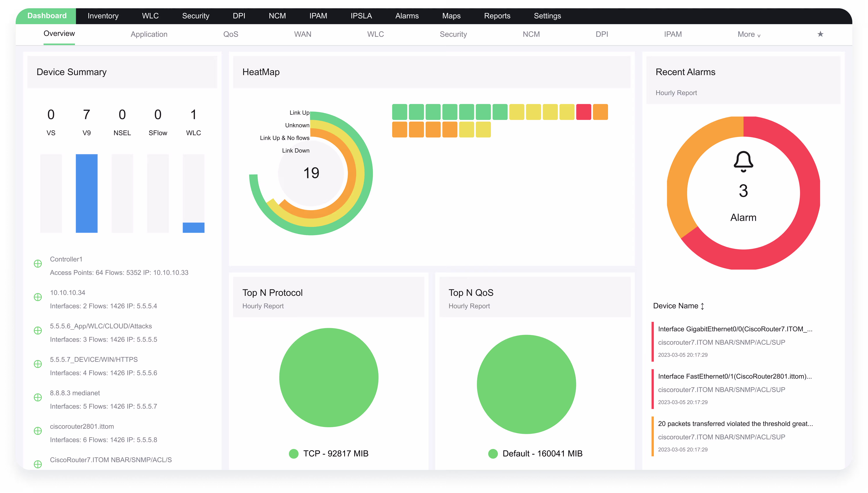This screenshot has width=868, height=493.
Task: Open the Settings menu
Action: coord(547,16)
